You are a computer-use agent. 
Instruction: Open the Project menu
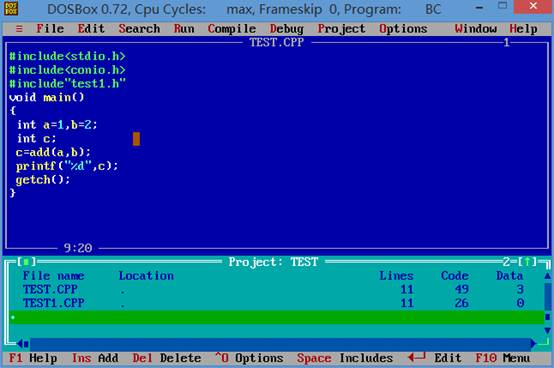[x=341, y=29]
